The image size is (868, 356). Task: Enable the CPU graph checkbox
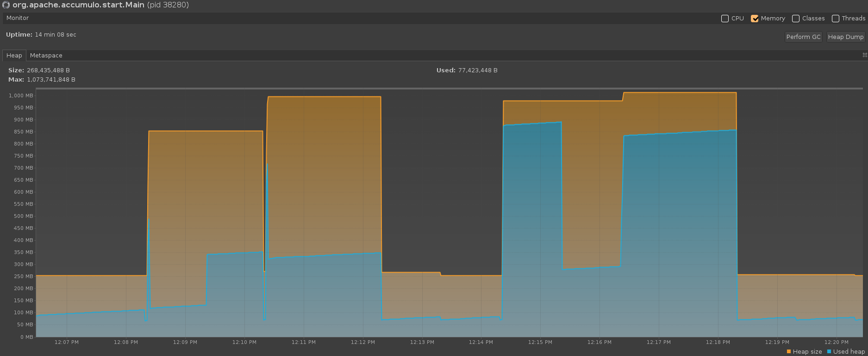pyautogui.click(x=725, y=19)
